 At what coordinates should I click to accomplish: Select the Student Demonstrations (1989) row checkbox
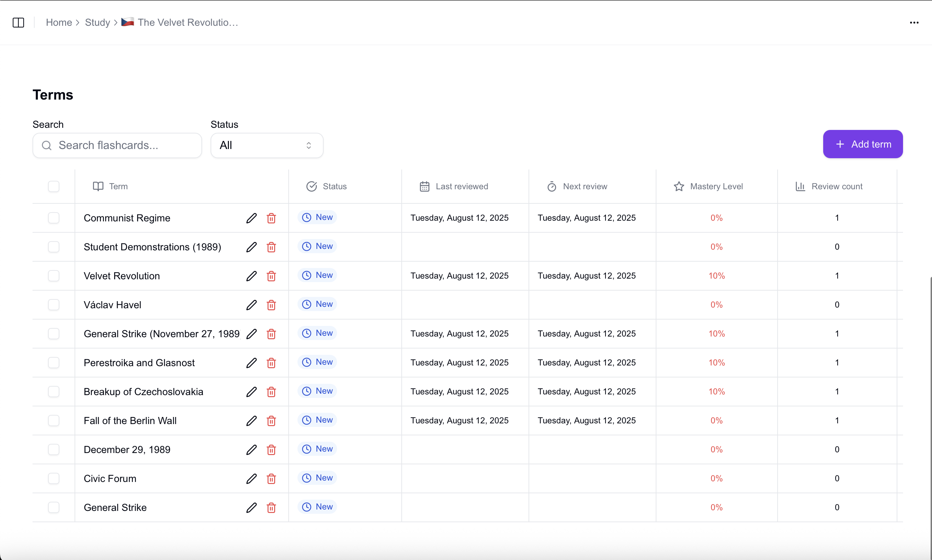54,247
